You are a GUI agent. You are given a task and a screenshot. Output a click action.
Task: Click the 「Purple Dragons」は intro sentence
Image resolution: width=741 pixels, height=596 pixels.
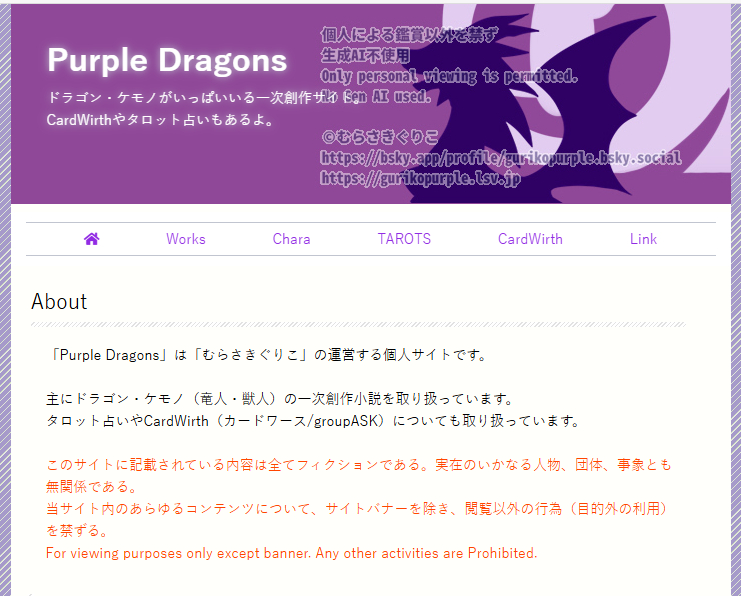pyautogui.click(x=267, y=355)
